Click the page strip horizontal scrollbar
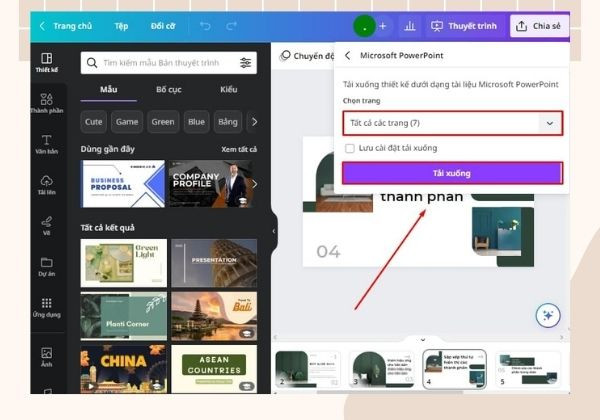 390,392
